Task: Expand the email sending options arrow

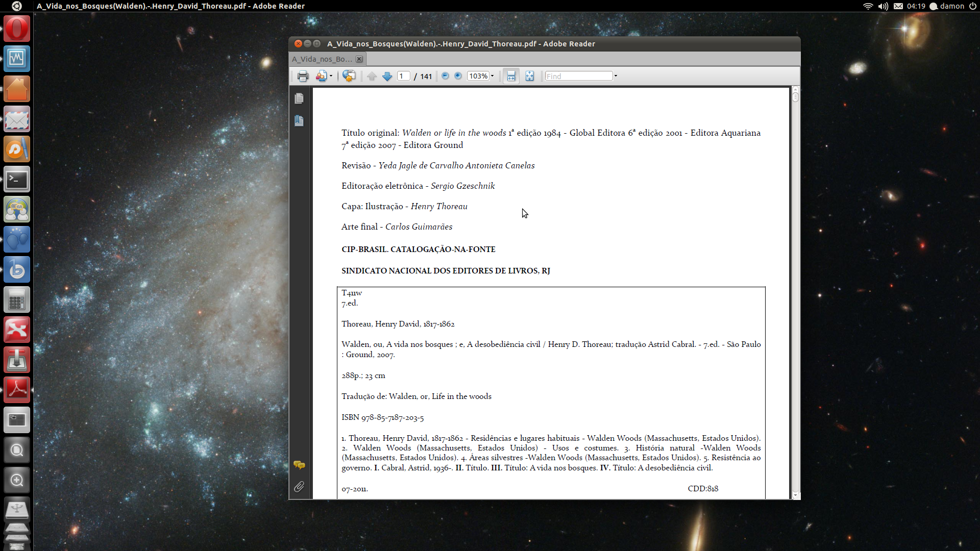Action: [x=330, y=76]
